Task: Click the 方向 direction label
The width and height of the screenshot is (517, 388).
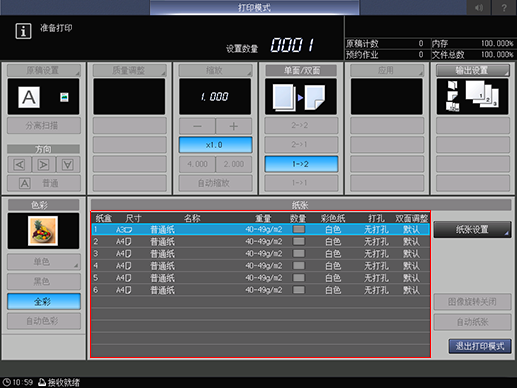Action: tap(44, 149)
